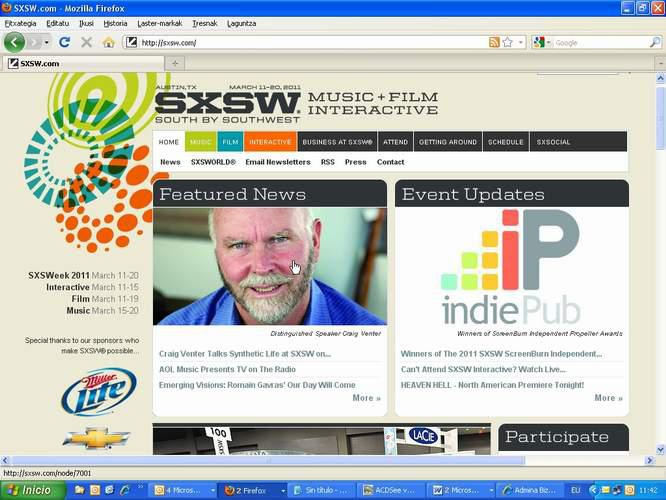Click the Craig Venter featured photo

pyautogui.click(x=270, y=266)
